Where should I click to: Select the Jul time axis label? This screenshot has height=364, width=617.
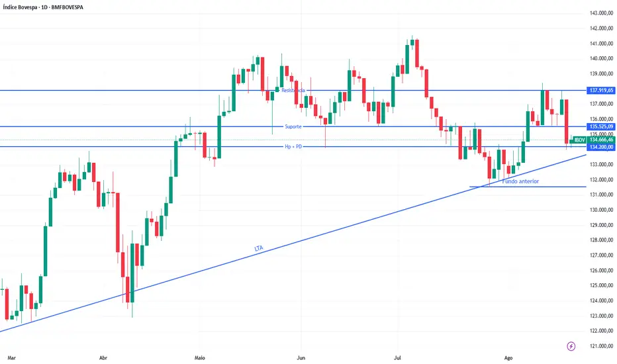(397, 357)
